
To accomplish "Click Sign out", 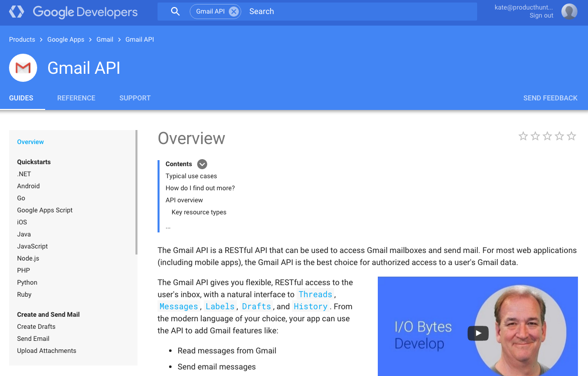I will [x=541, y=16].
